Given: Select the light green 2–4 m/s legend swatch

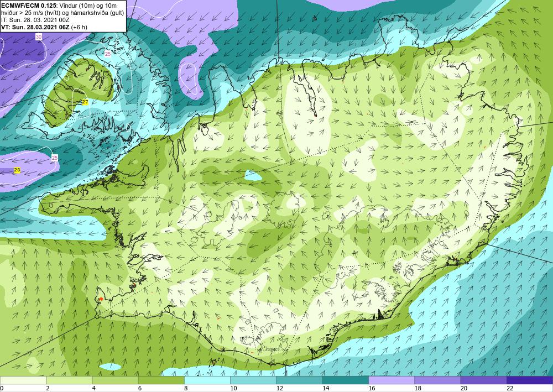Looking at the screenshot, I should pos(69,380).
